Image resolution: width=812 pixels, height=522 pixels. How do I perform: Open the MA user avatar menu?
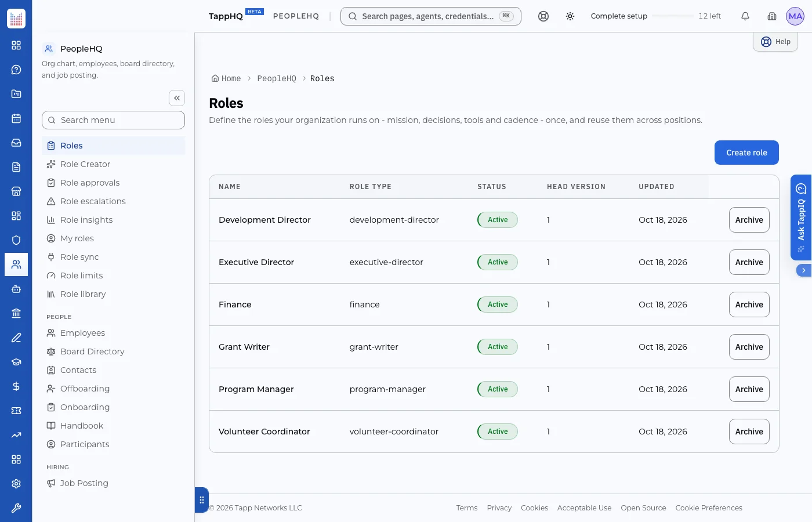(795, 16)
